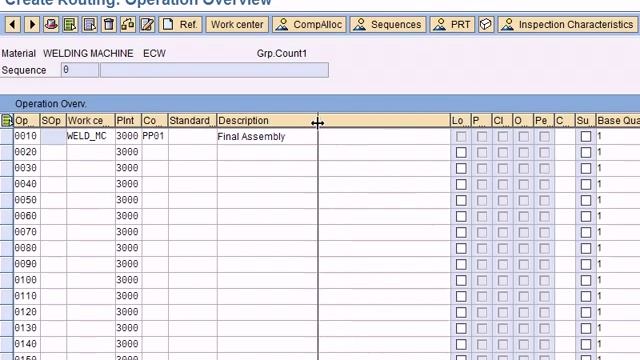This screenshot has height=360, width=640.
Task: Click the assignment icon beside the trash can
Action: [x=128, y=24]
